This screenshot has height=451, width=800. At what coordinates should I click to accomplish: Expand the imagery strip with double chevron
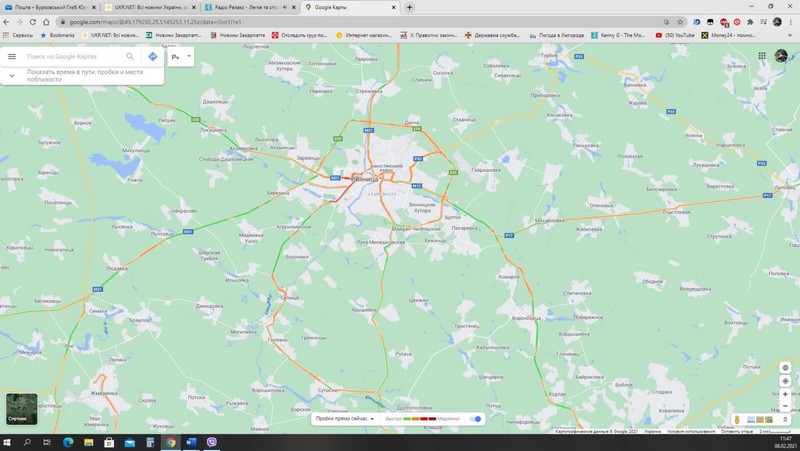coord(785,419)
